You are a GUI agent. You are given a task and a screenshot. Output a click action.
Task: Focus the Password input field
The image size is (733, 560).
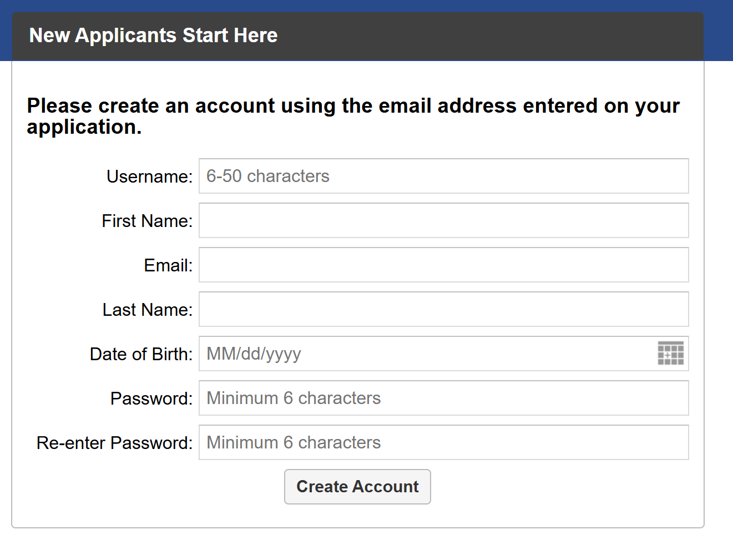[444, 398]
